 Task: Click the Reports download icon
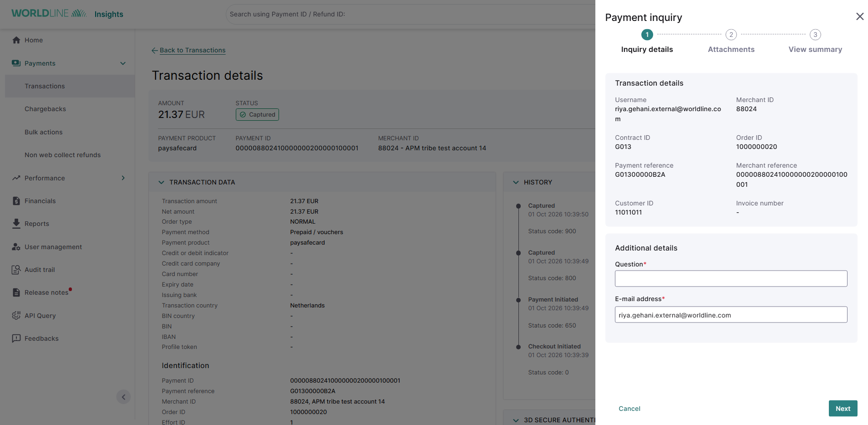click(x=16, y=223)
